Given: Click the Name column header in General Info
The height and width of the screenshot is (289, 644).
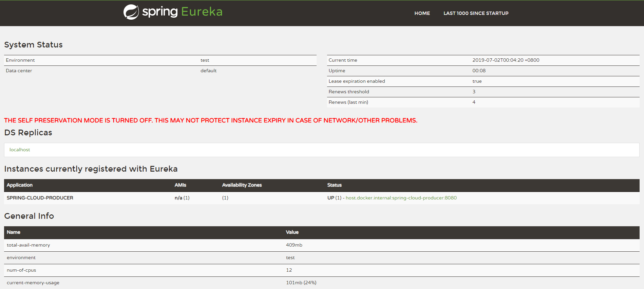Looking at the screenshot, I should coord(14,232).
